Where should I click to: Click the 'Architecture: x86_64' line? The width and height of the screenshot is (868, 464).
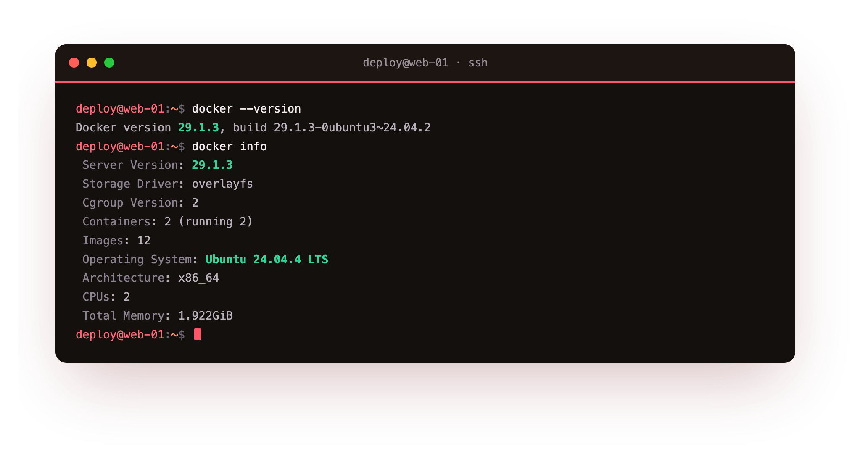coord(150,278)
